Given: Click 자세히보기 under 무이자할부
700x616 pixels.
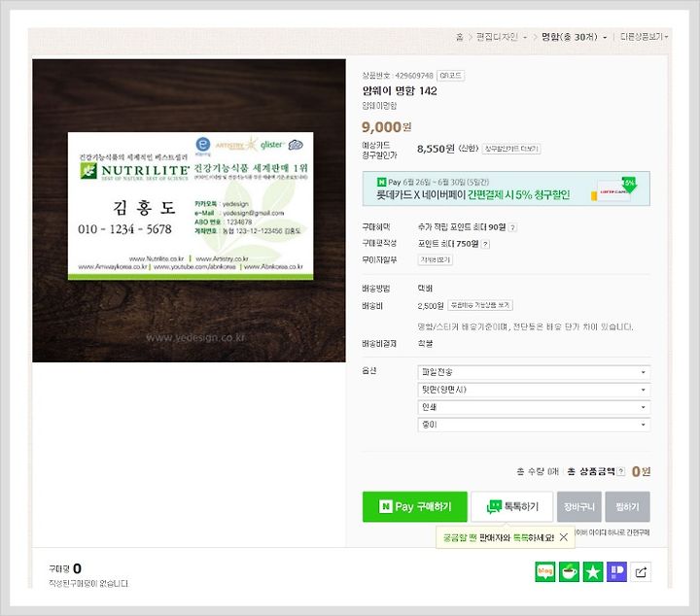Looking at the screenshot, I should (436, 259).
